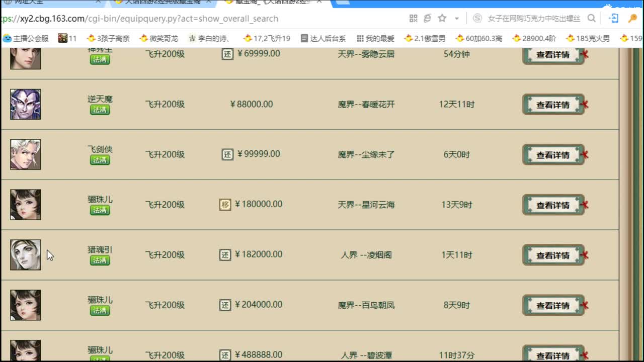Click the server name 天界--星河云海
This screenshot has height=362, width=644.
(x=366, y=205)
